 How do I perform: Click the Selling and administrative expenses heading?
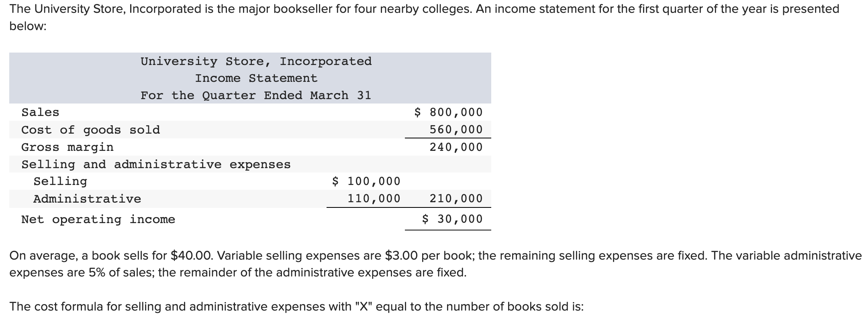(x=156, y=165)
